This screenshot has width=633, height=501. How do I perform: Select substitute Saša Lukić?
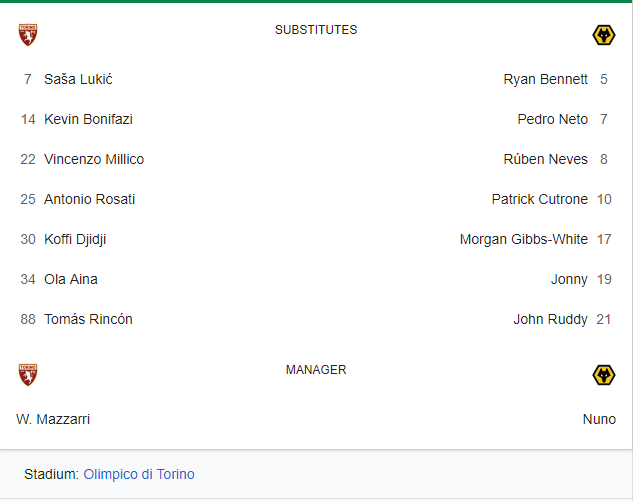coord(78,79)
